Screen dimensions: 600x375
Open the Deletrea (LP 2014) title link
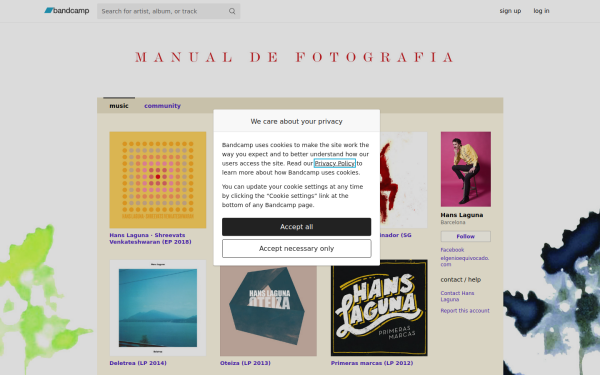click(x=138, y=363)
